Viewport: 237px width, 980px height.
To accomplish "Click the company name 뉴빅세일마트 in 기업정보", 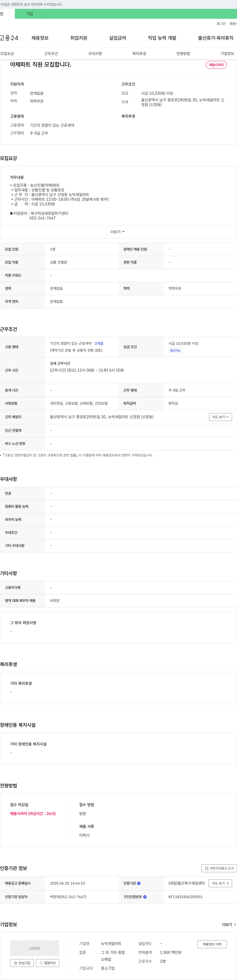I will tap(111, 944).
